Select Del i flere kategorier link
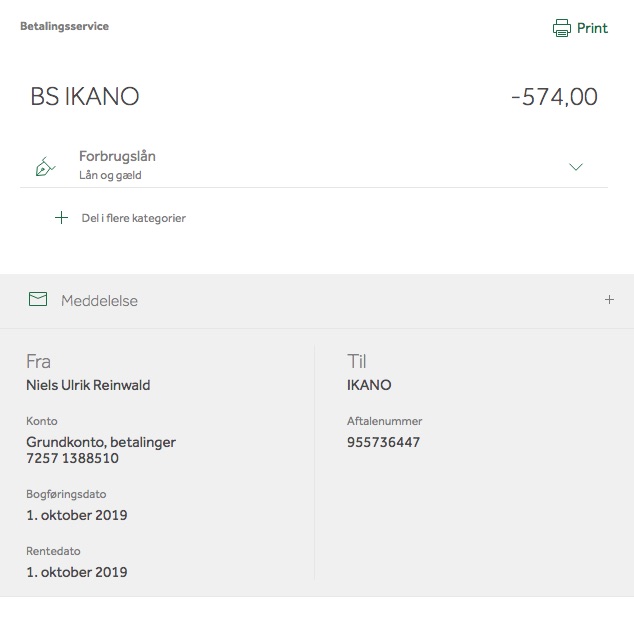Viewport: 634px width, 640px height. click(x=133, y=218)
